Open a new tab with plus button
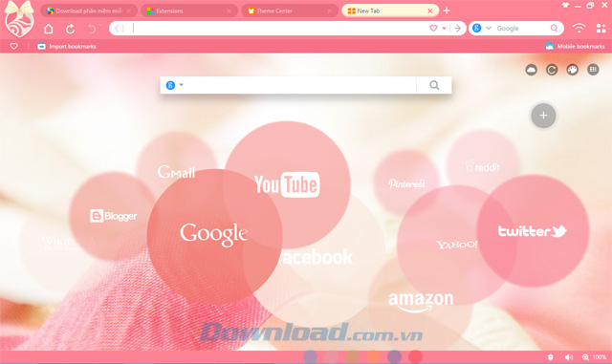 (x=447, y=11)
